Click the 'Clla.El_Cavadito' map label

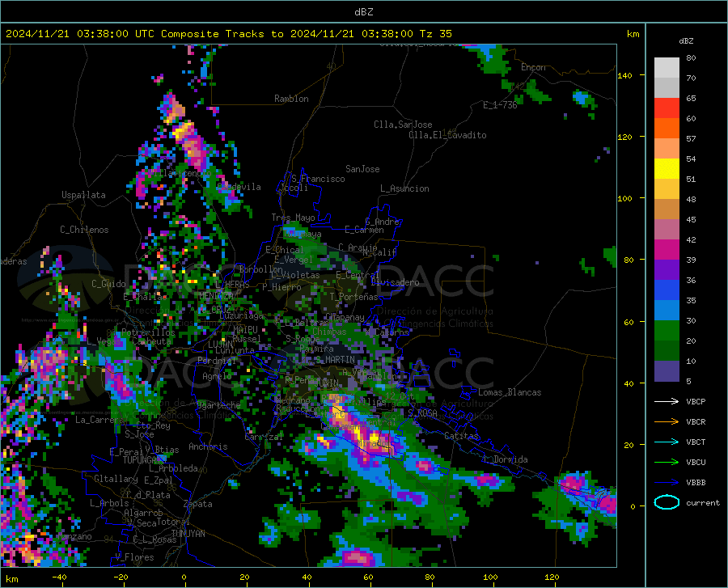[x=447, y=135]
